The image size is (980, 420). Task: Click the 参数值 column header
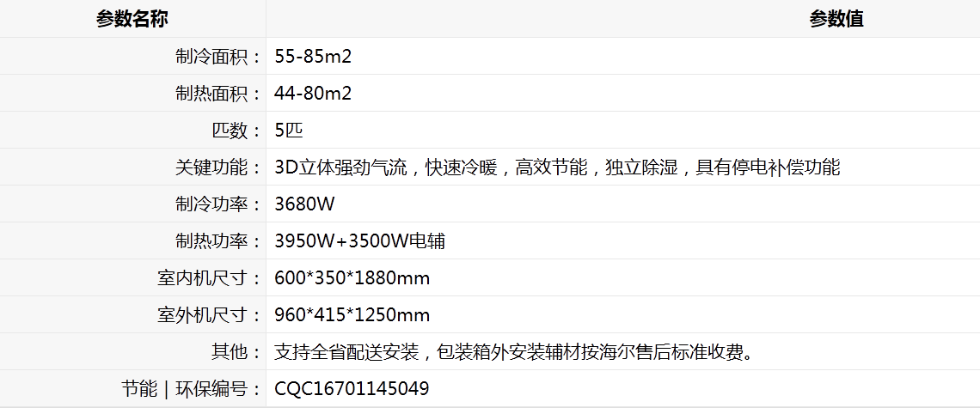836,19
